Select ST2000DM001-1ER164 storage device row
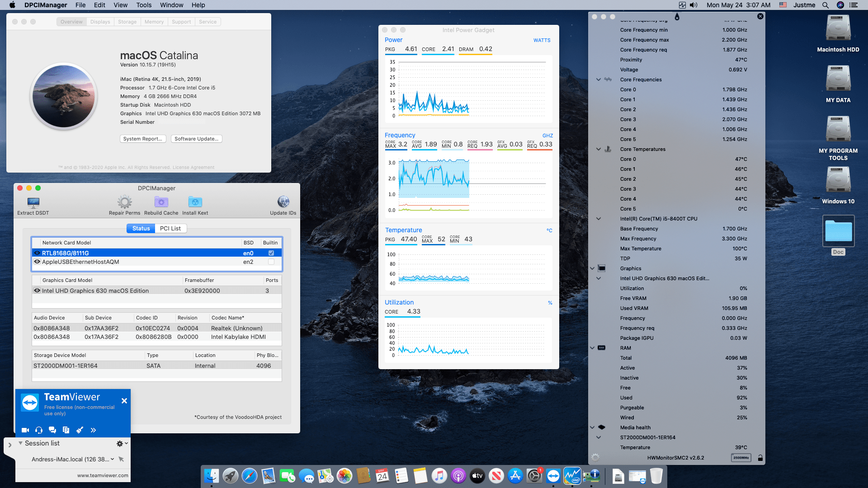 tap(156, 366)
